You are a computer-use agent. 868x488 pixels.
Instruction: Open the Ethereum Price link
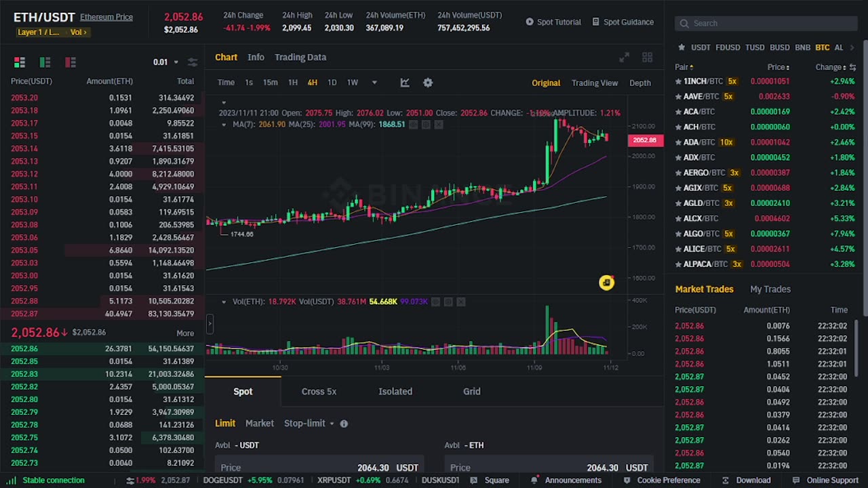[x=106, y=17]
